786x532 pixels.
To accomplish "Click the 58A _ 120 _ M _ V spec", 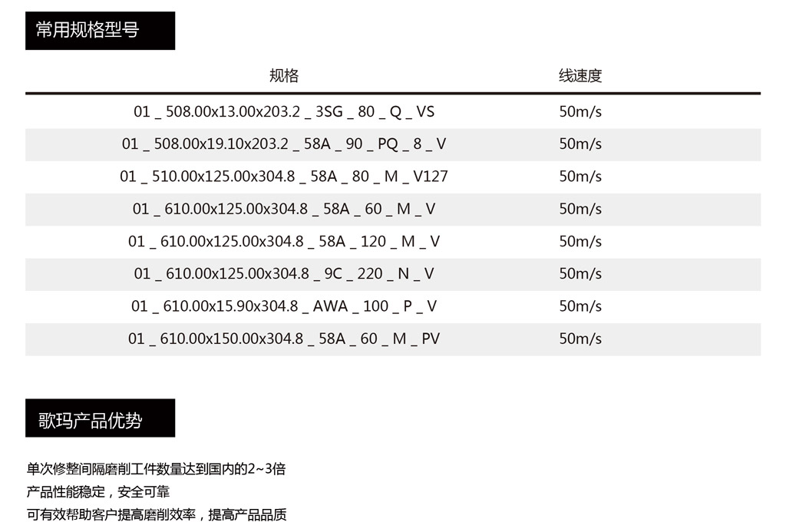I will tap(284, 242).
